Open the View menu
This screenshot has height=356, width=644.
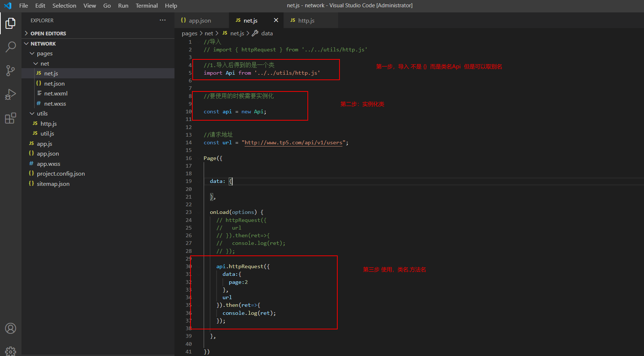90,5
